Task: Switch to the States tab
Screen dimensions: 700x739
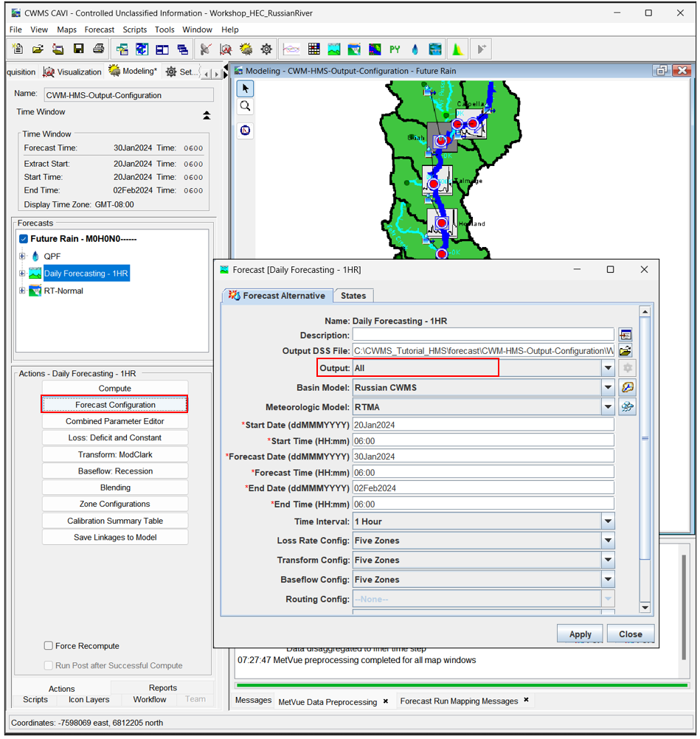Action: coord(353,296)
